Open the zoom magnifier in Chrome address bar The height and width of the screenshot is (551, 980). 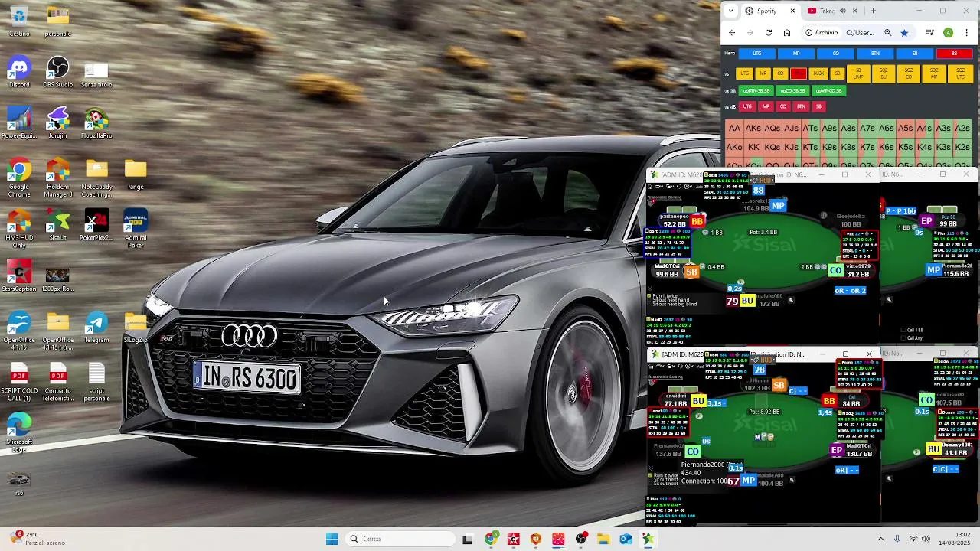888,33
